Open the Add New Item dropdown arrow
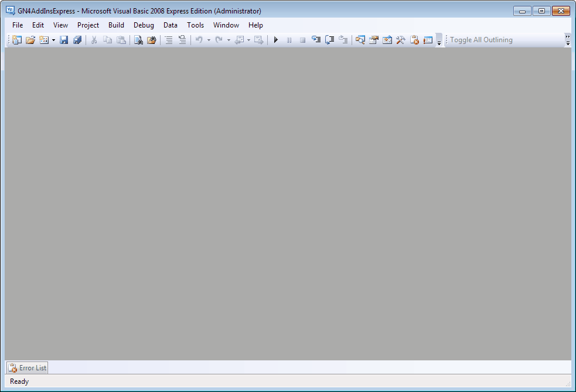This screenshot has width=576, height=392. pos(53,40)
